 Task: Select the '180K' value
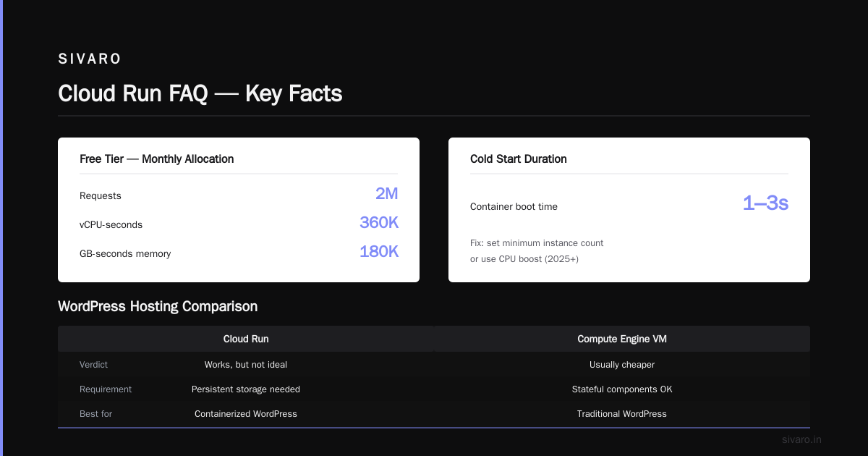tap(379, 252)
